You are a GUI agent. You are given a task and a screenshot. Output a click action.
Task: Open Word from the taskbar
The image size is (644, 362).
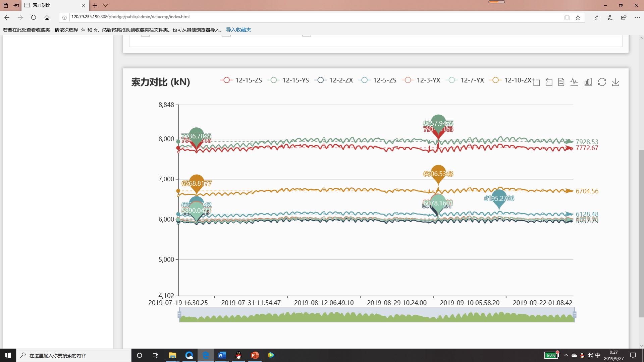point(222,355)
